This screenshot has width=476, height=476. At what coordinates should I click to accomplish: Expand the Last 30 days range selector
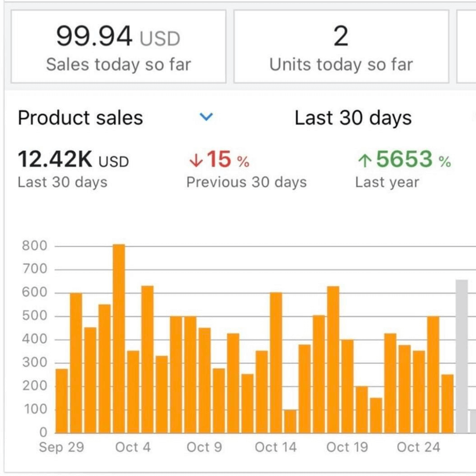pos(353,118)
